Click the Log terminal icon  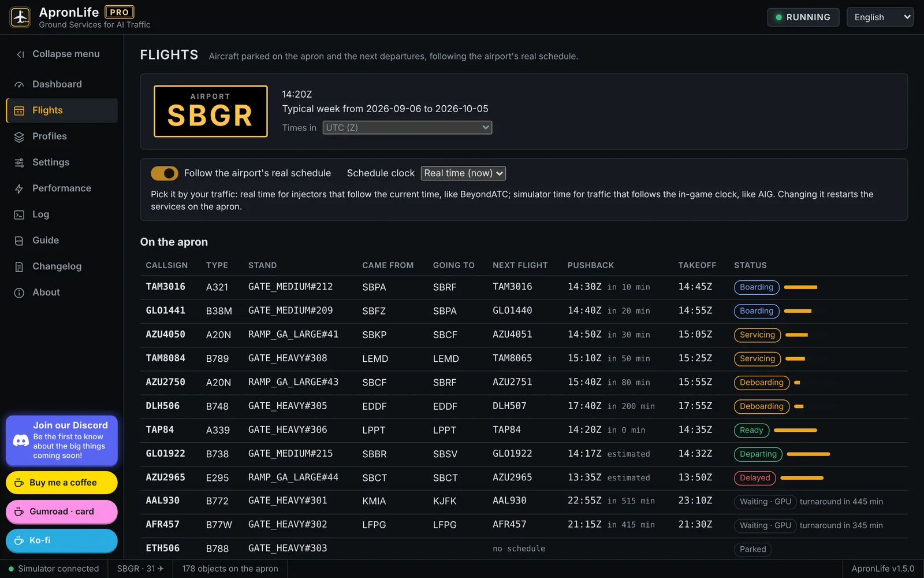click(19, 214)
